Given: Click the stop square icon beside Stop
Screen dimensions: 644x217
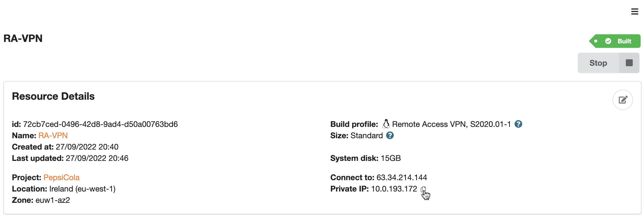Looking at the screenshot, I should 629,63.
